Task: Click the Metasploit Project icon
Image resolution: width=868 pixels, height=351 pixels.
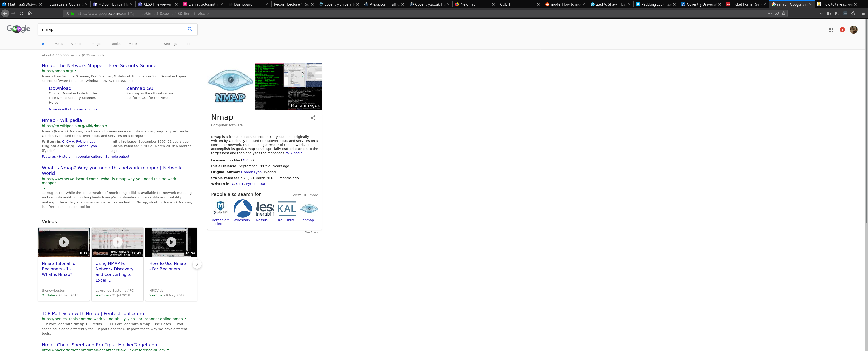Action: pyautogui.click(x=220, y=209)
